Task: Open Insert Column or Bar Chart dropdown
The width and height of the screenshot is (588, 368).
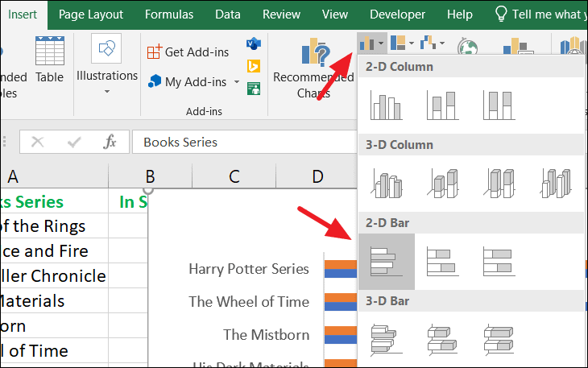Action: click(x=371, y=43)
